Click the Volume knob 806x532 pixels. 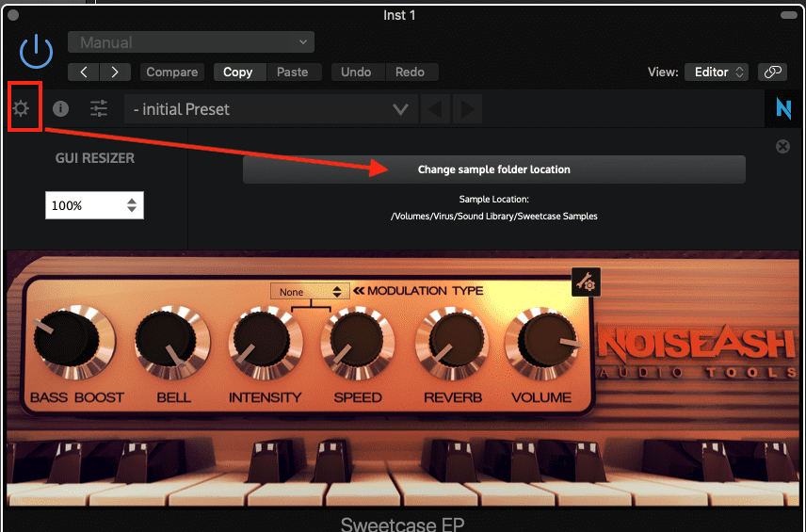(x=542, y=343)
